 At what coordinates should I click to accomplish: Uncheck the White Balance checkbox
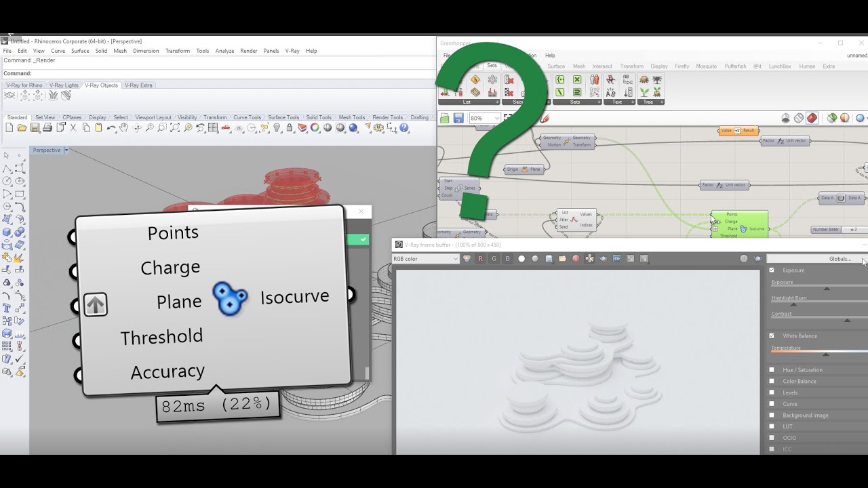(x=771, y=335)
